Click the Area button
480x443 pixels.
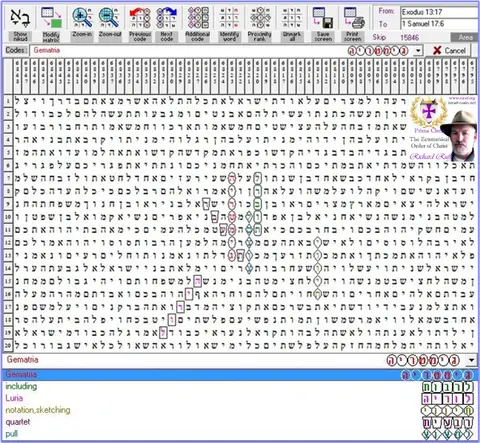465,37
